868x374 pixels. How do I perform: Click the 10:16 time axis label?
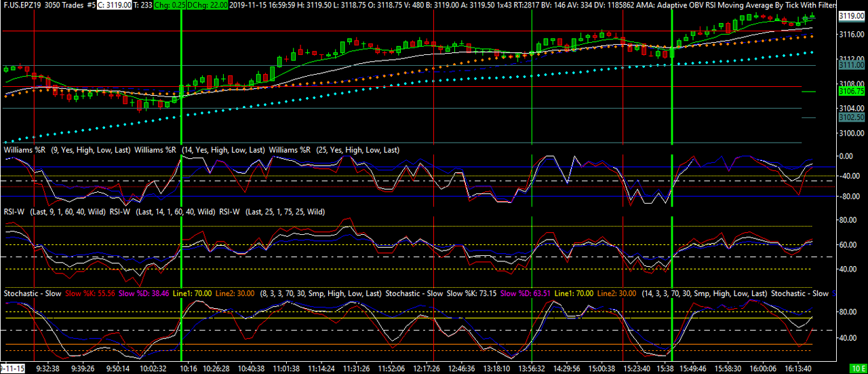188,369
